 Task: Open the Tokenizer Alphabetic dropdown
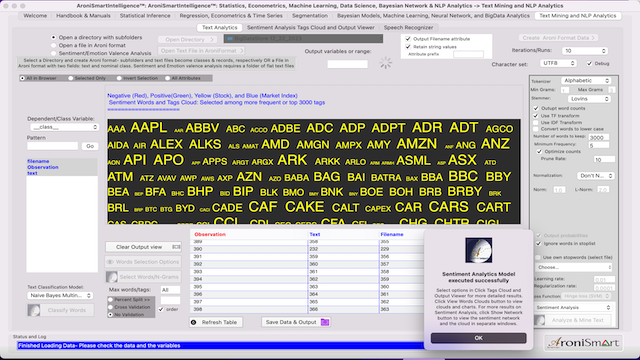click(586, 81)
